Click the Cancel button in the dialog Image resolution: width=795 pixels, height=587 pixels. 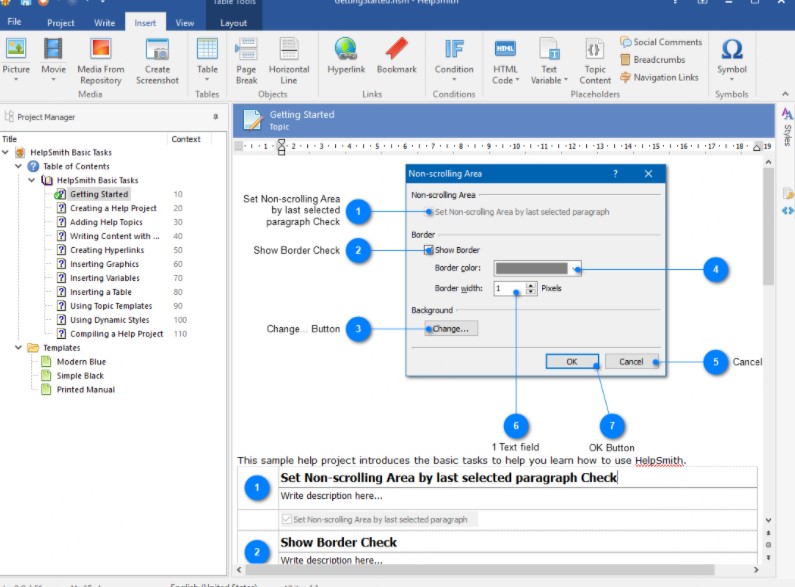pyautogui.click(x=631, y=362)
